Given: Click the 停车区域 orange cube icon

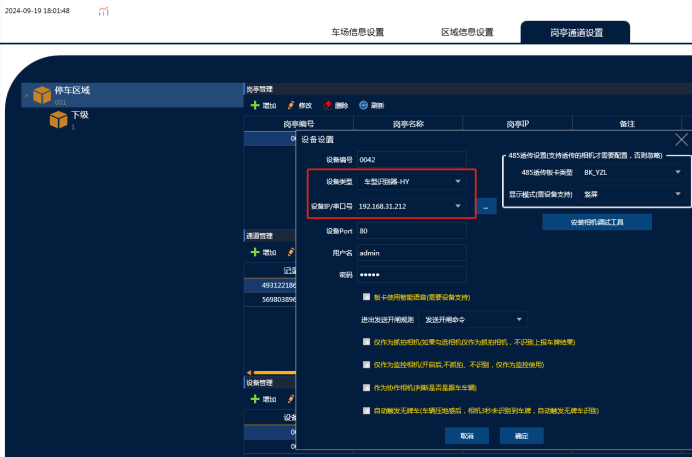Looking at the screenshot, I should [42, 95].
